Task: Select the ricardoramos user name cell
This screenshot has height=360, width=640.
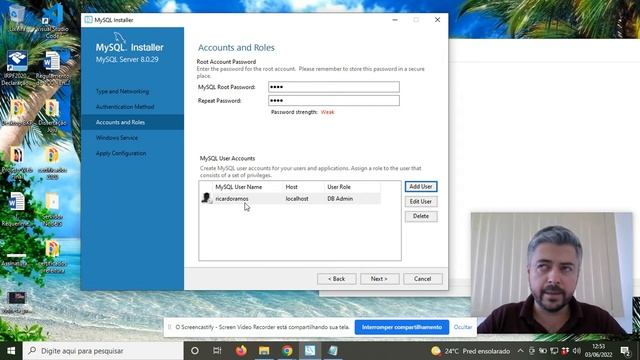Action: click(x=232, y=199)
